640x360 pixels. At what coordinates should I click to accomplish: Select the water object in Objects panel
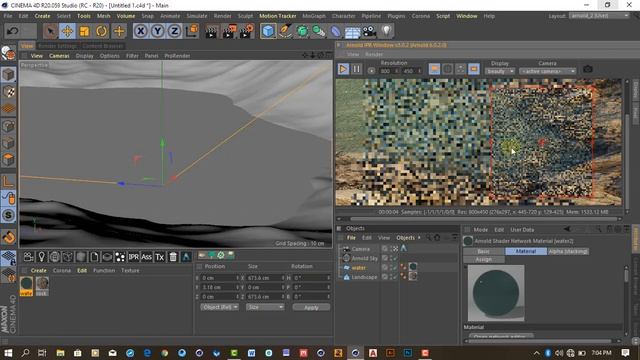tap(358, 268)
